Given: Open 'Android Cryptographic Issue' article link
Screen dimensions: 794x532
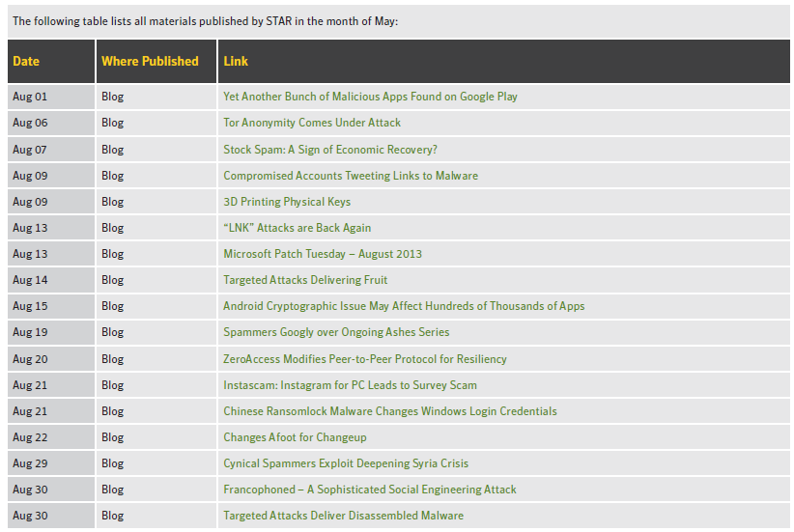Looking at the screenshot, I should [404, 306].
